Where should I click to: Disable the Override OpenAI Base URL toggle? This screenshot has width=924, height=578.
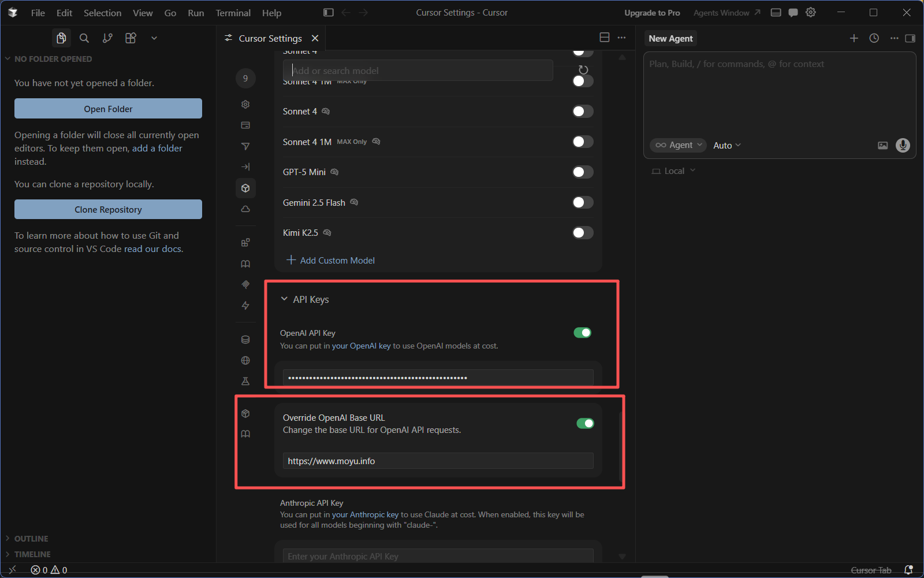(585, 424)
